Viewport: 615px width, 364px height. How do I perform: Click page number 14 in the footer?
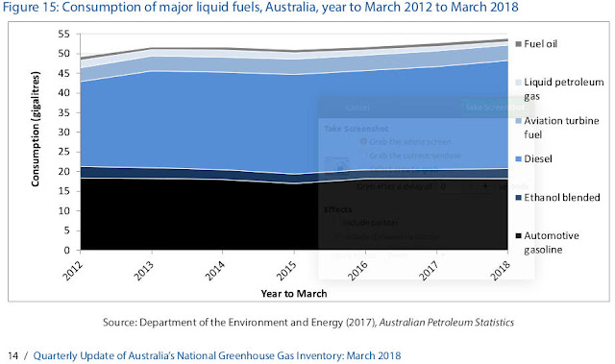click(12, 355)
